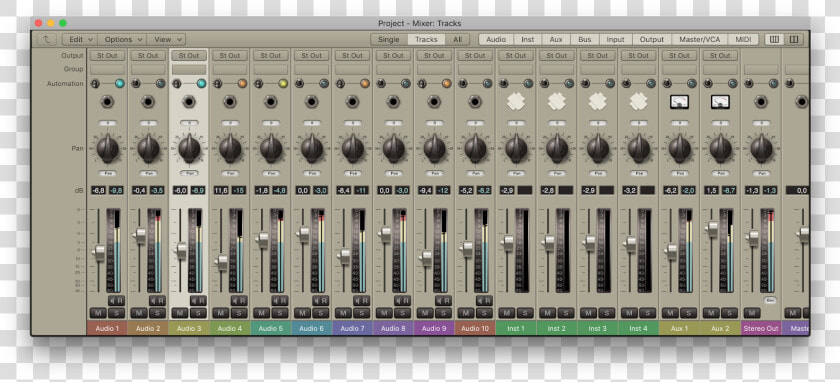Screen dimensions: 840x382
Task: Toggle the Aux channel filter button
Action: click(556, 39)
